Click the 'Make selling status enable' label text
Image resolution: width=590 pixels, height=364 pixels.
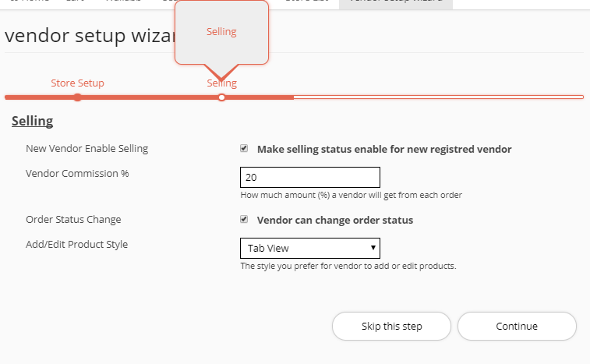point(384,150)
